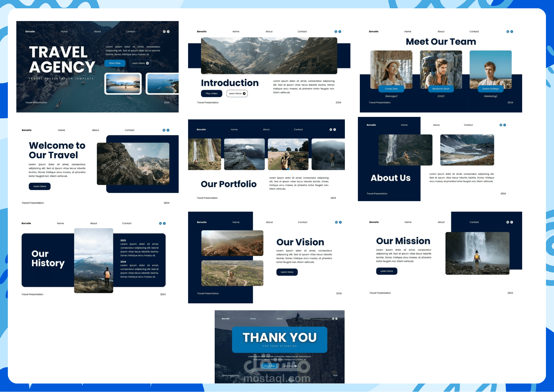The image size is (554, 392).
Task: Choose Contact on the Our Vision slide
Action: [303, 222]
